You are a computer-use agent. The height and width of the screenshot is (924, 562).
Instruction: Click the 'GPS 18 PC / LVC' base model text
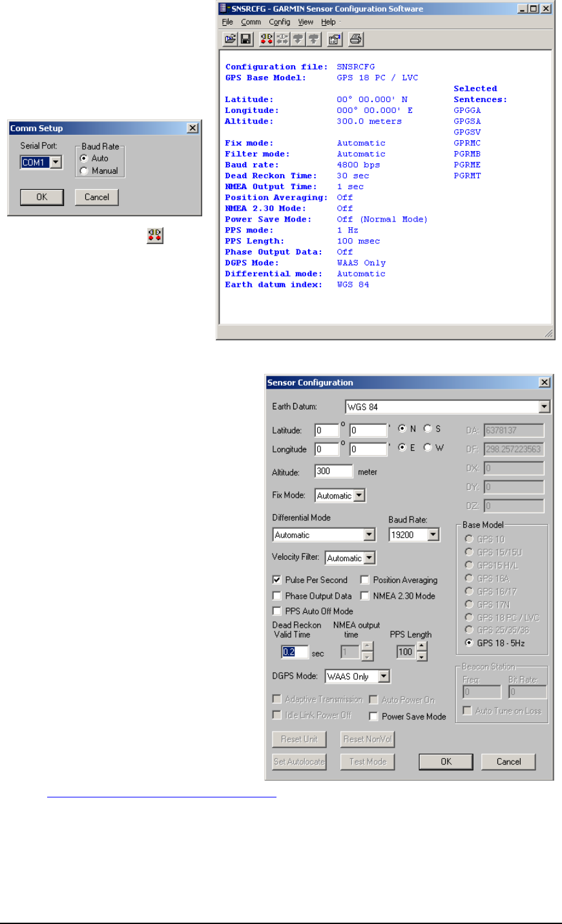[x=377, y=78]
